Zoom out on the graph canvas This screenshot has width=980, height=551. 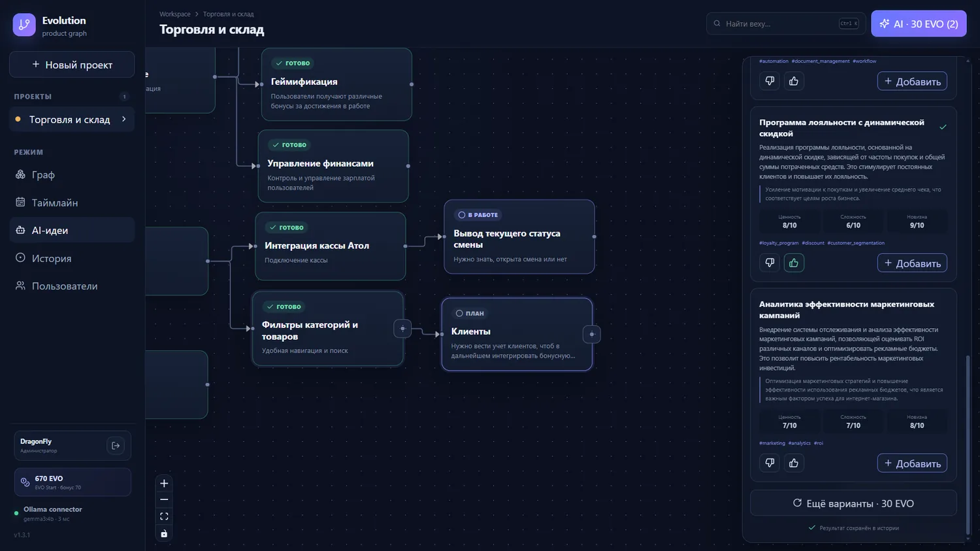click(164, 500)
